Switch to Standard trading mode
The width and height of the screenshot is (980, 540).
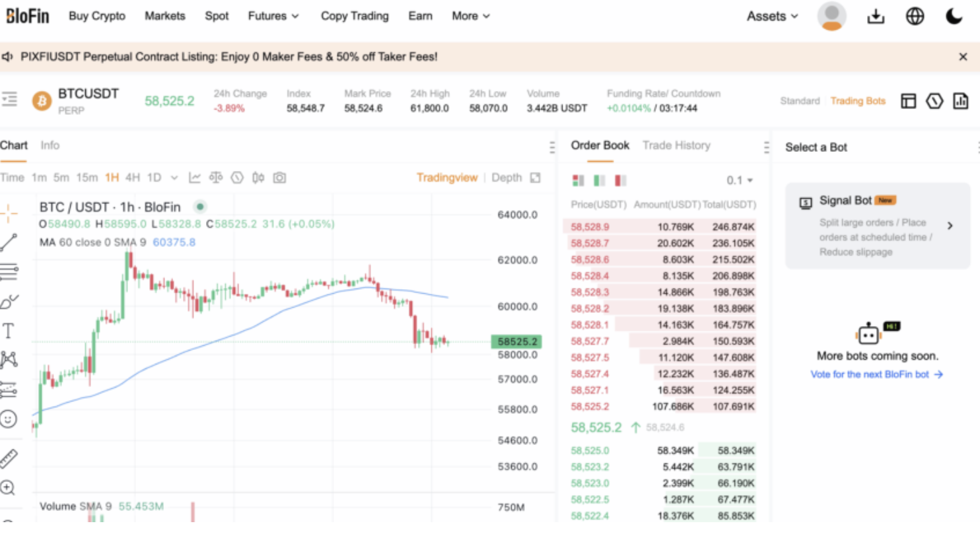[800, 101]
